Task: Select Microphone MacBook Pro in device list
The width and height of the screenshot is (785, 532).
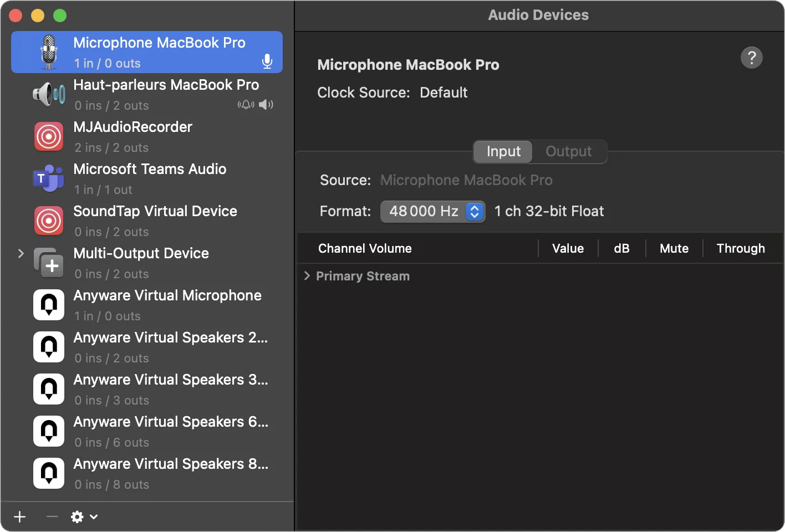Action: pos(147,52)
